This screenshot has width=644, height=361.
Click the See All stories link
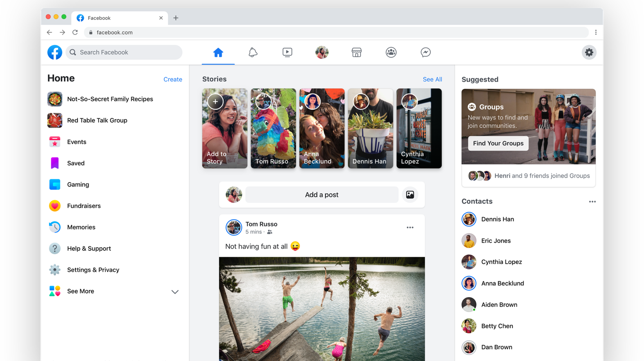(432, 80)
